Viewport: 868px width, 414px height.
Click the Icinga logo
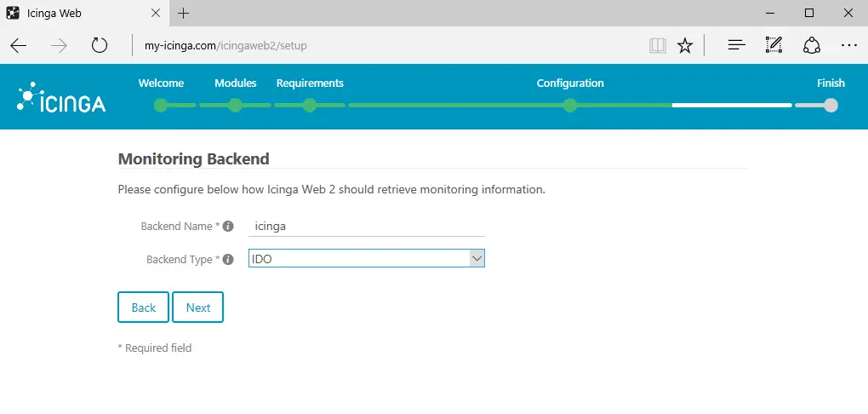coord(61,98)
